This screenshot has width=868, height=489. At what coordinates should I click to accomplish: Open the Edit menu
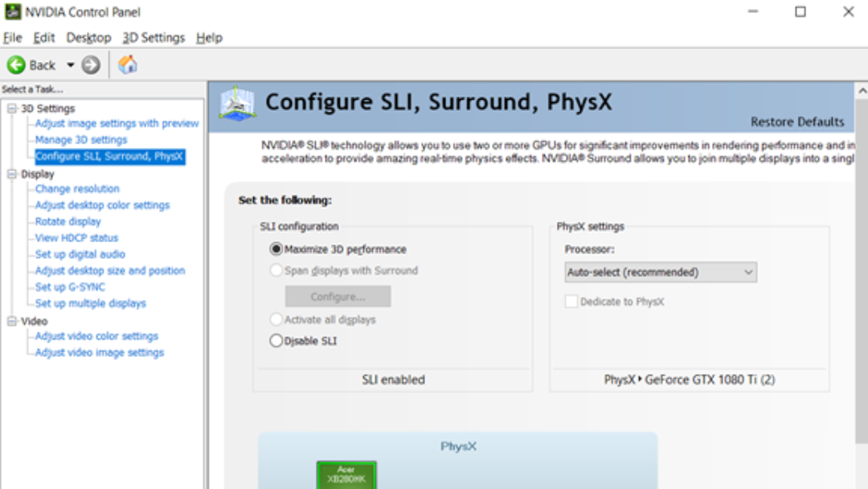click(x=43, y=38)
